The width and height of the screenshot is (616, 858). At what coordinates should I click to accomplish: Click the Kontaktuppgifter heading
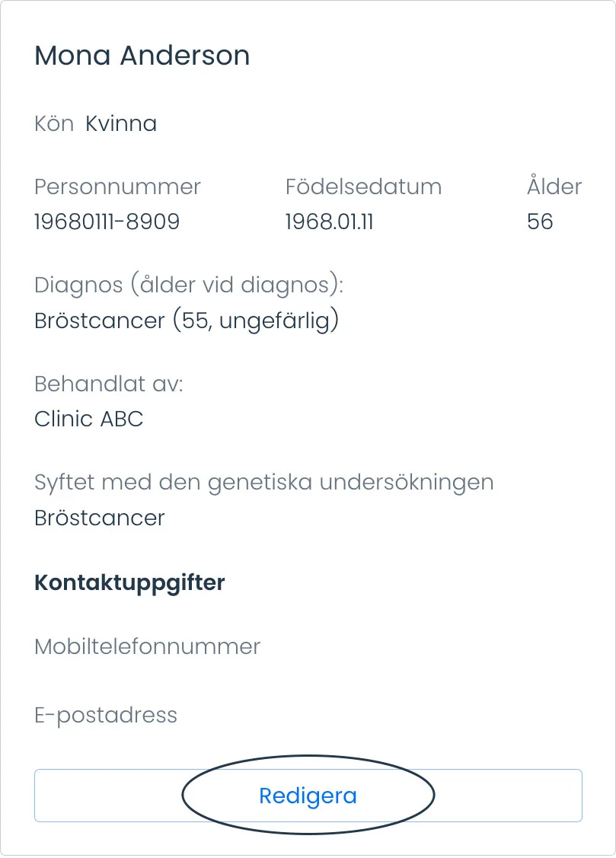click(x=129, y=582)
